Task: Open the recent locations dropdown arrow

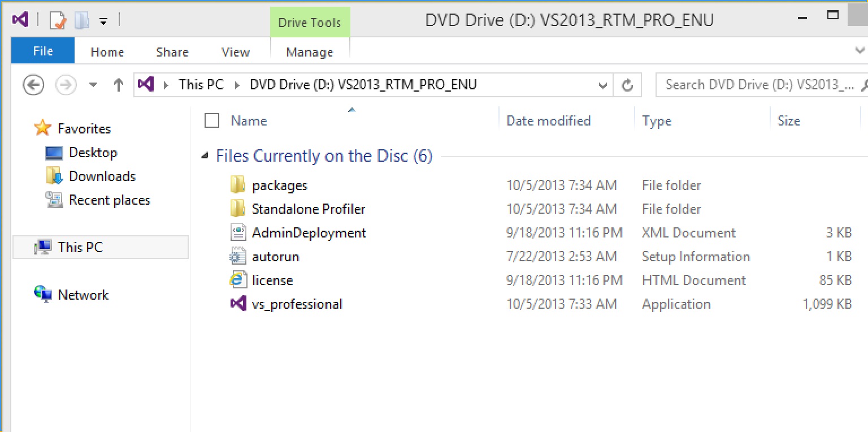Action: [93, 85]
